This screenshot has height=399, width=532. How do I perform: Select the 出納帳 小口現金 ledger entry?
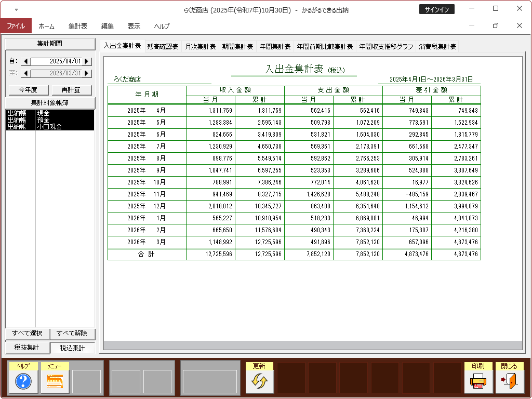pyautogui.click(x=50, y=126)
